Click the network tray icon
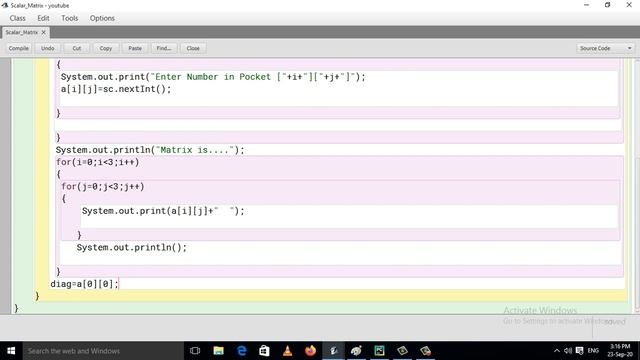Viewport: 640px width, 360px height. (x=580, y=351)
